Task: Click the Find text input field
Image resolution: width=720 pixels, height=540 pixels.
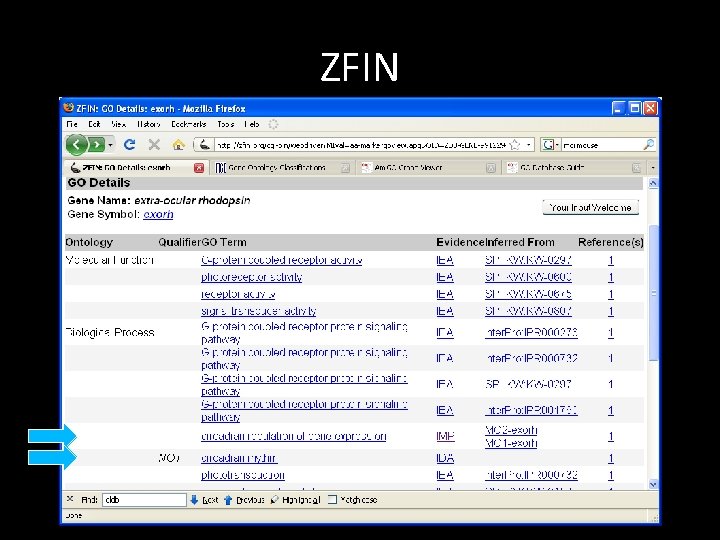Action: pos(144,500)
